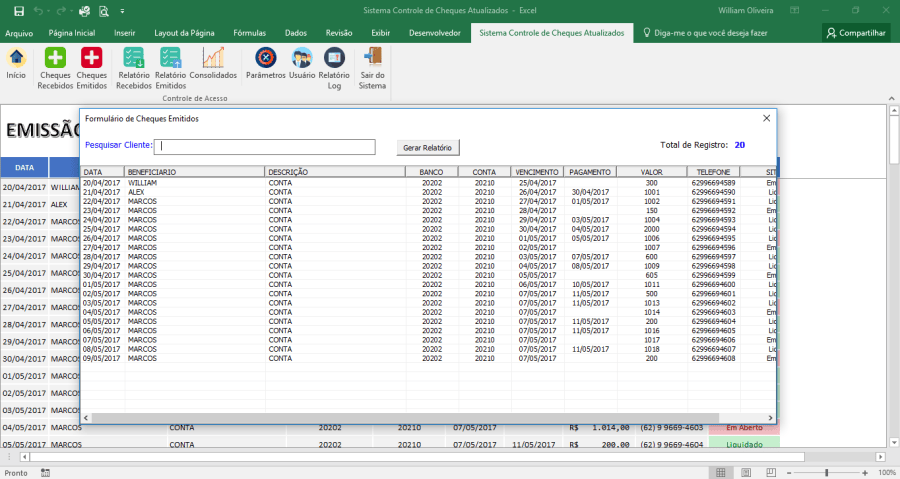Click the Redo arrow icon
This screenshot has height=479, width=900.
tap(61, 11)
